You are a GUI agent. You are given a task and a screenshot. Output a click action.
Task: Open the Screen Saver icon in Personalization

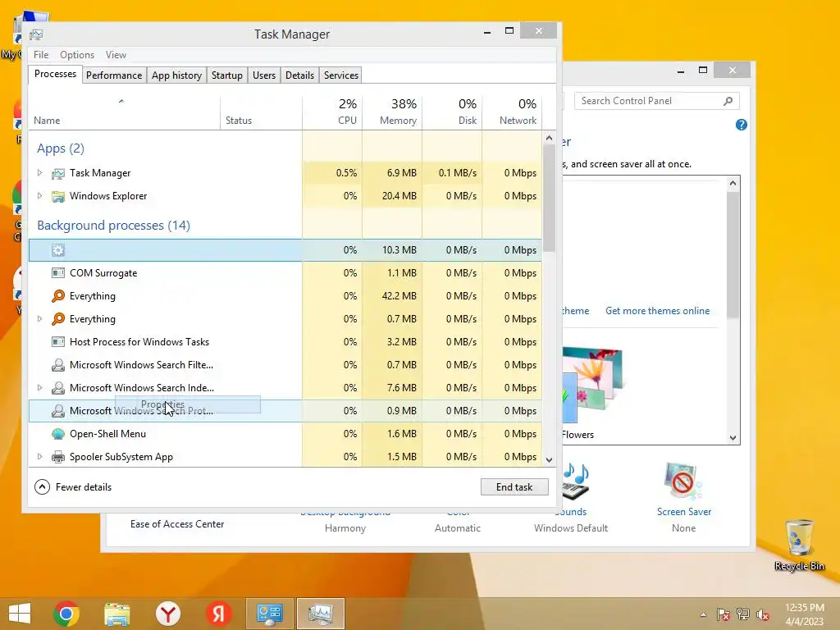tap(683, 481)
